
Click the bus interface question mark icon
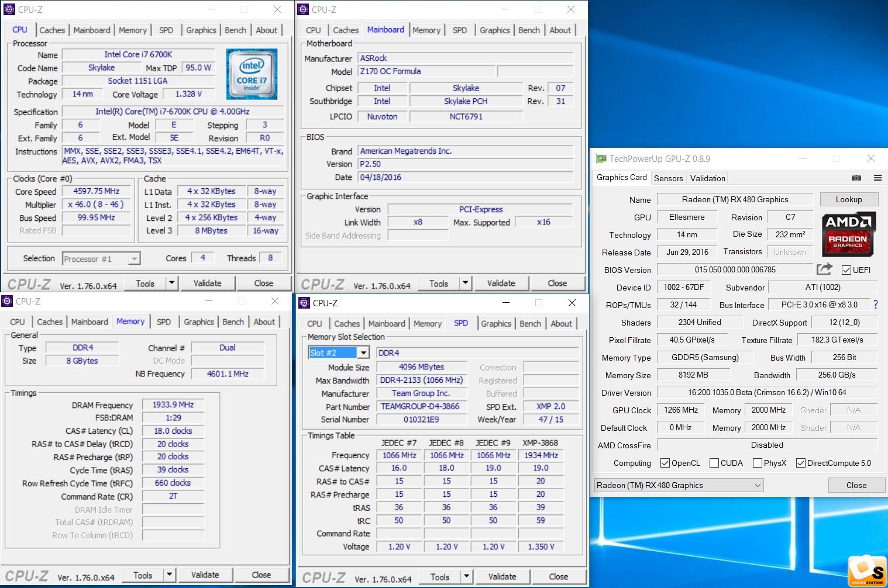tap(876, 305)
